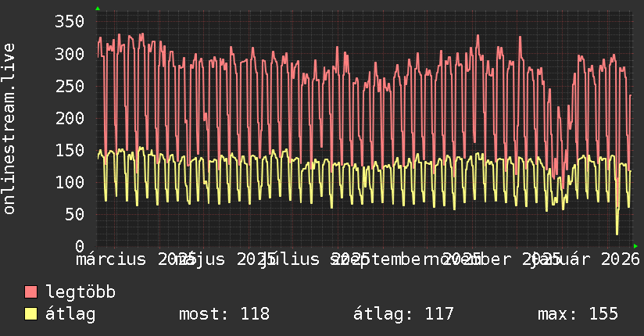Click the március 2025 x-axis label
This screenshot has width=644, height=336.
click(x=135, y=259)
